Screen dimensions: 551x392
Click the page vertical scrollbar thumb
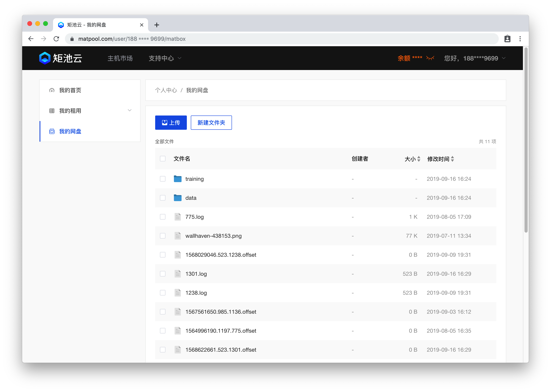pos(526,140)
